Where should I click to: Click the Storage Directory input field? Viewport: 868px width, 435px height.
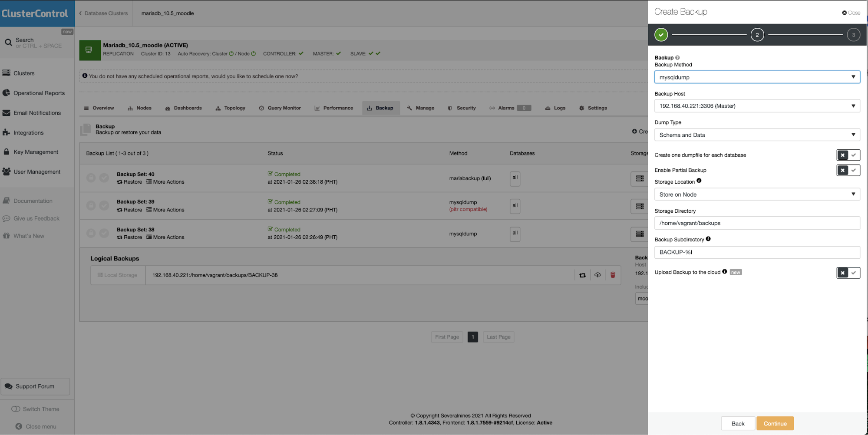coord(757,223)
